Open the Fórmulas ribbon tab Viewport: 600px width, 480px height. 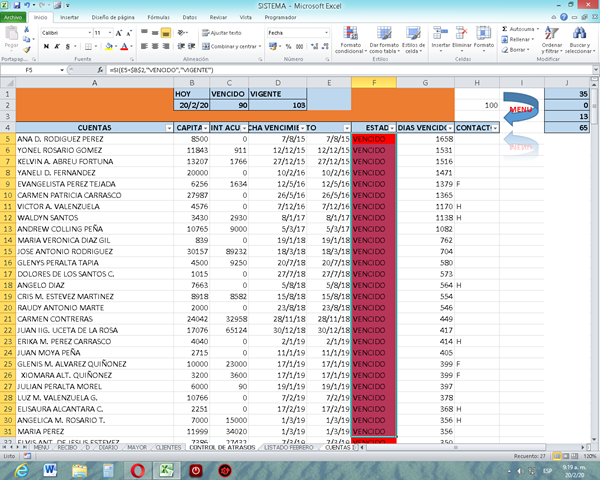(x=158, y=18)
